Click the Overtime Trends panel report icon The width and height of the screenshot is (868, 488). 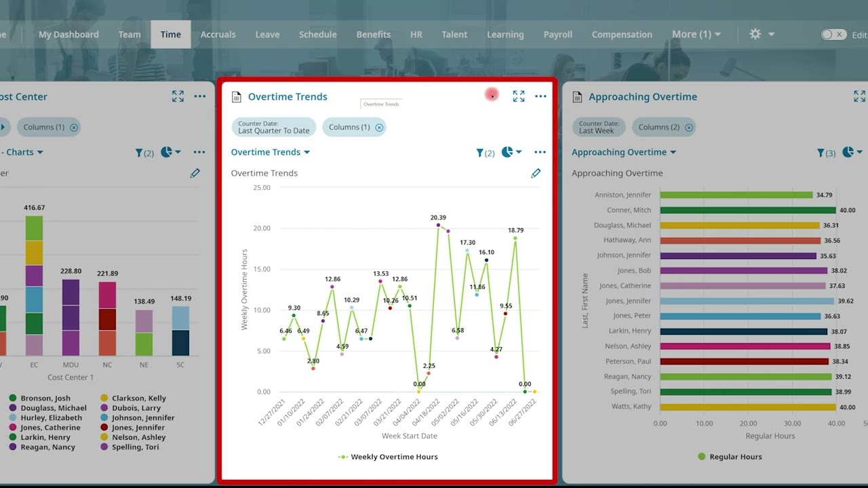click(x=237, y=97)
